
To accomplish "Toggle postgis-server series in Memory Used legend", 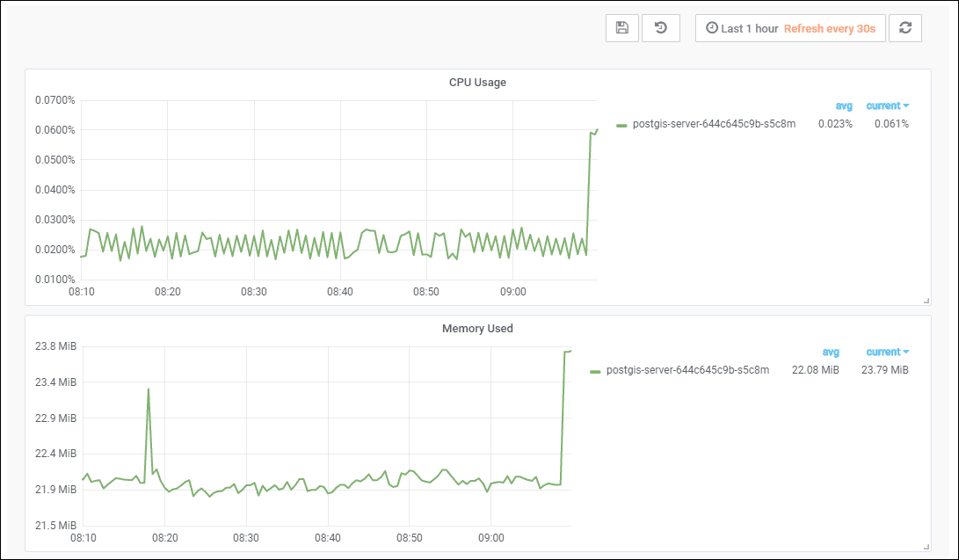I will (x=687, y=370).
